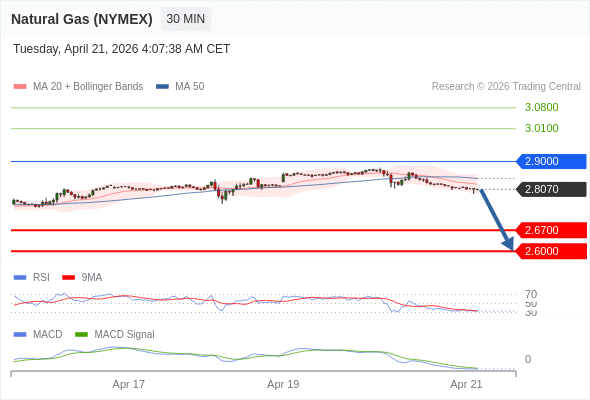The width and height of the screenshot is (590, 400).
Task: Click the MACD zero axis label
Action: tap(528, 359)
